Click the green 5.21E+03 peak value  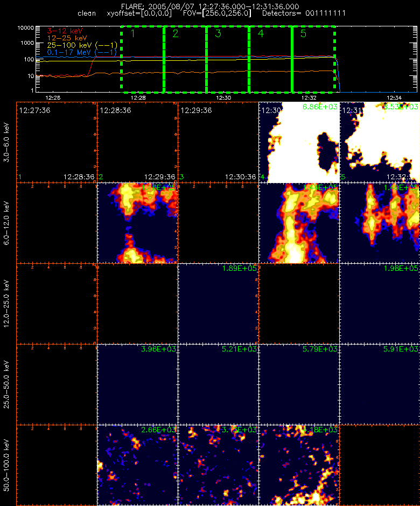239,349
